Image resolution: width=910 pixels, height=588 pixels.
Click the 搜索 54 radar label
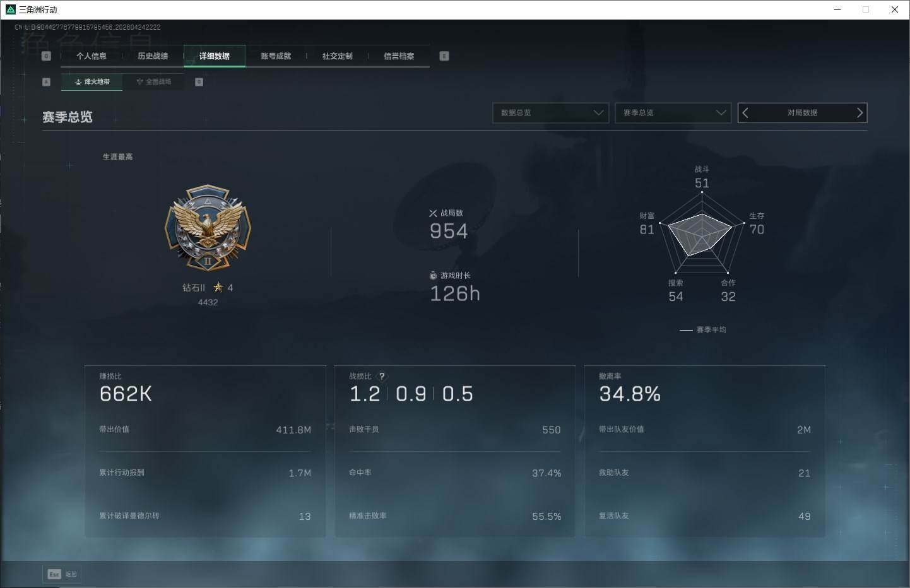point(676,291)
